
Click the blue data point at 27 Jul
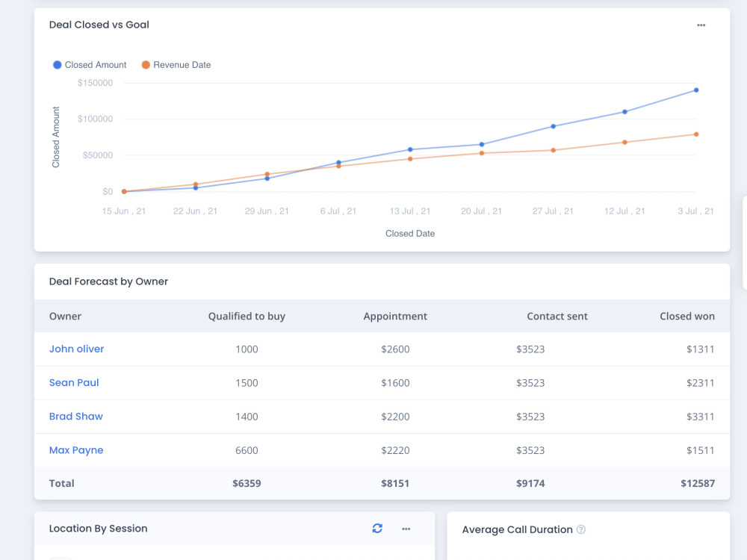pyautogui.click(x=553, y=126)
